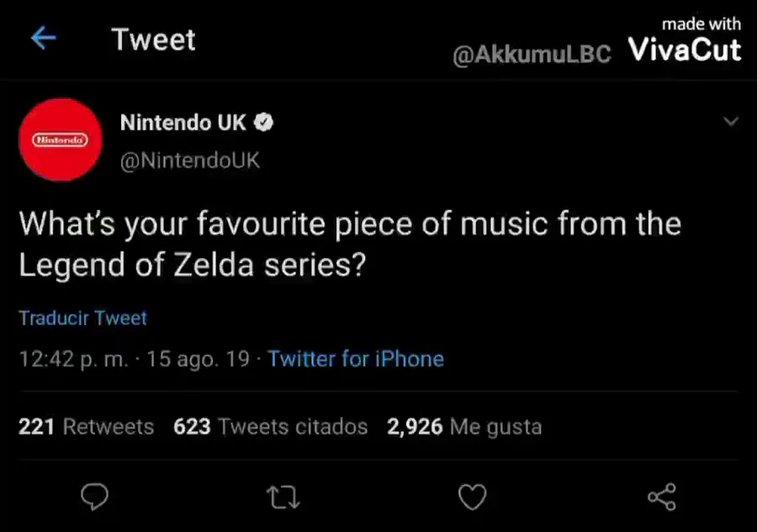Click the verified badge beside Nintendo UK
757x532 pixels.
pyautogui.click(x=264, y=123)
